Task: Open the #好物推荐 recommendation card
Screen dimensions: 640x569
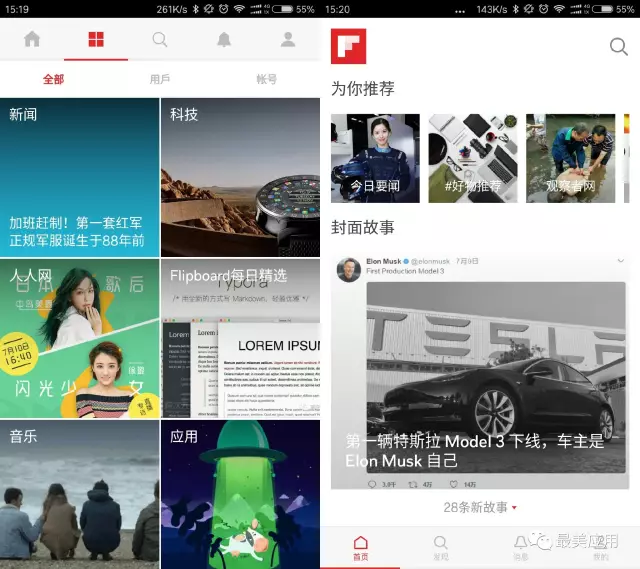Action: click(473, 158)
